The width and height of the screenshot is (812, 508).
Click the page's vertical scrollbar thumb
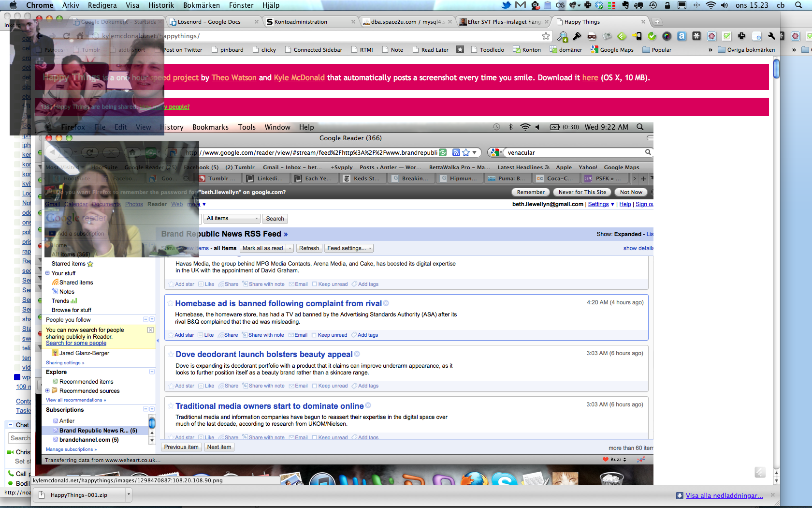point(776,68)
